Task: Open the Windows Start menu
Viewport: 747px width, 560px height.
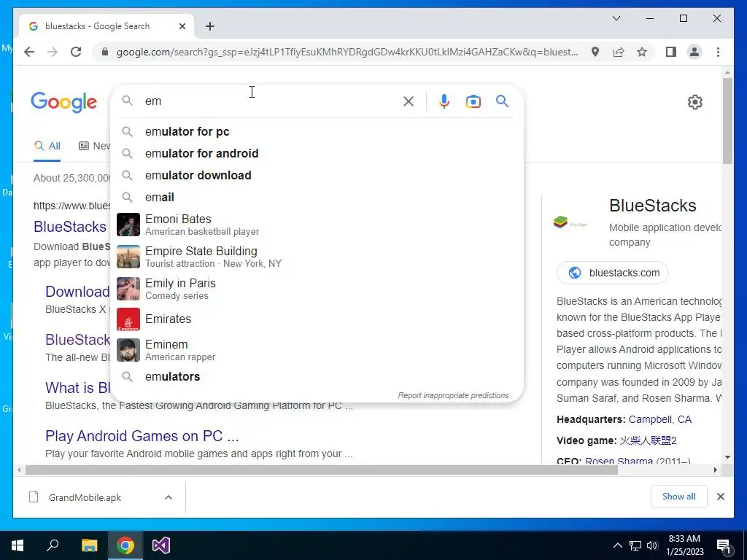Action: pos(18,545)
